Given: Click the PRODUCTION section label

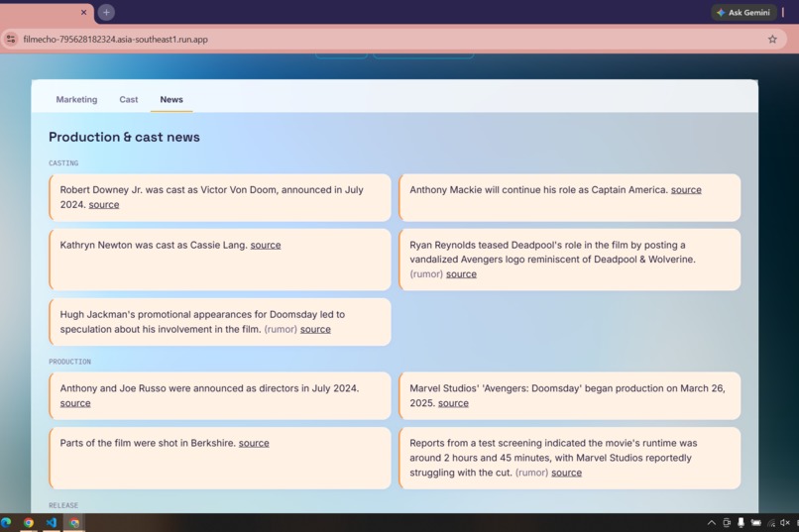Looking at the screenshot, I should click(69, 362).
